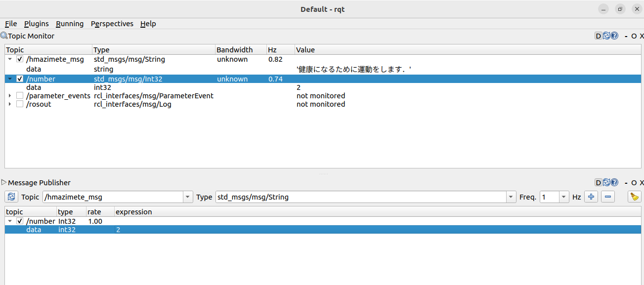This screenshot has width=644, height=285.
Task: Remove selected publisher with the minus button
Action: coord(608,197)
